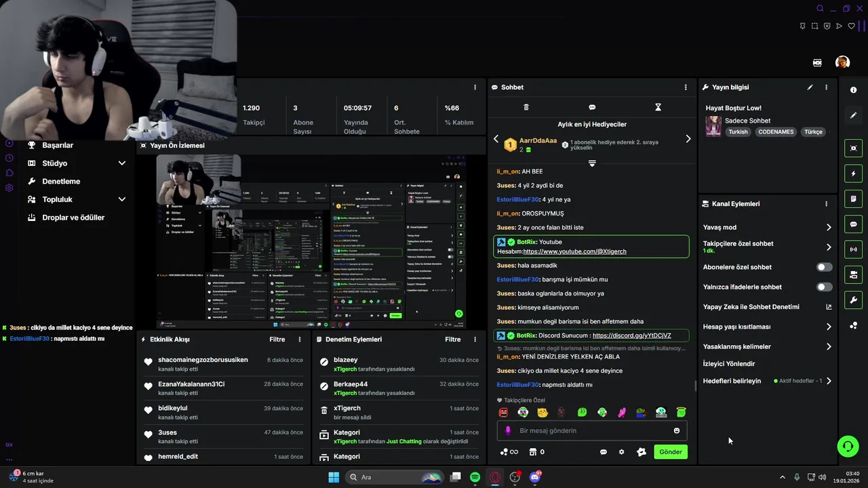Open Spotify from the taskbar
The height and width of the screenshot is (488, 868).
point(475,477)
